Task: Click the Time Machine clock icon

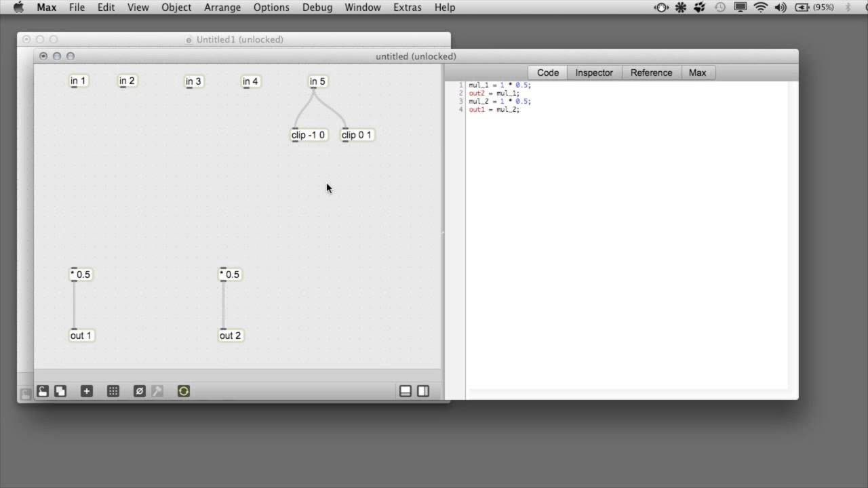Action: (720, 7)
